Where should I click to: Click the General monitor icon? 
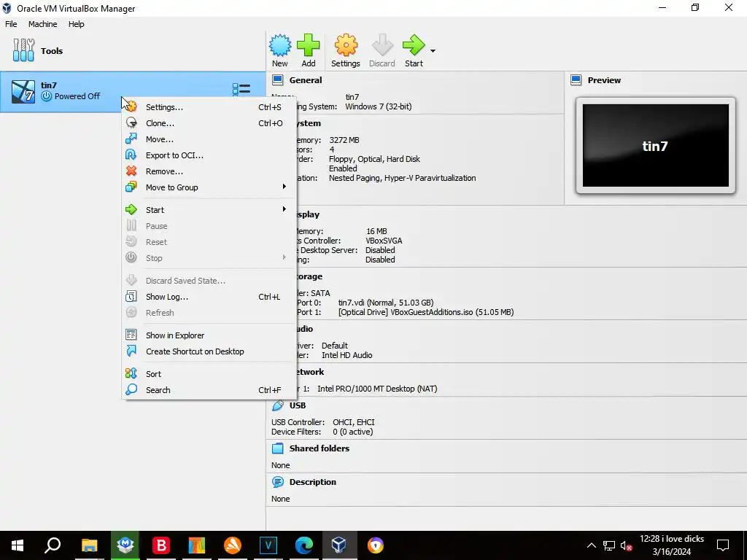tap(277, 80)
